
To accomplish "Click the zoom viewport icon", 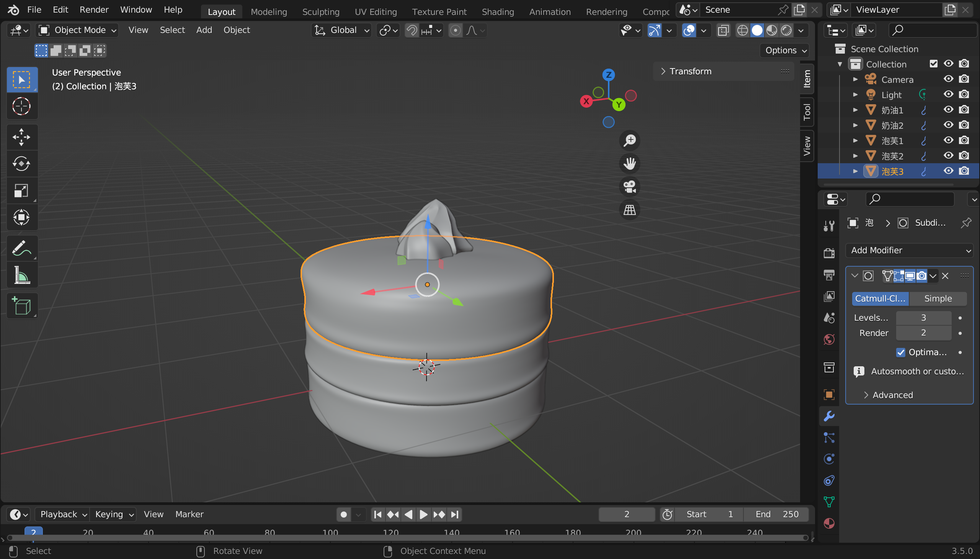I will 629,141.
